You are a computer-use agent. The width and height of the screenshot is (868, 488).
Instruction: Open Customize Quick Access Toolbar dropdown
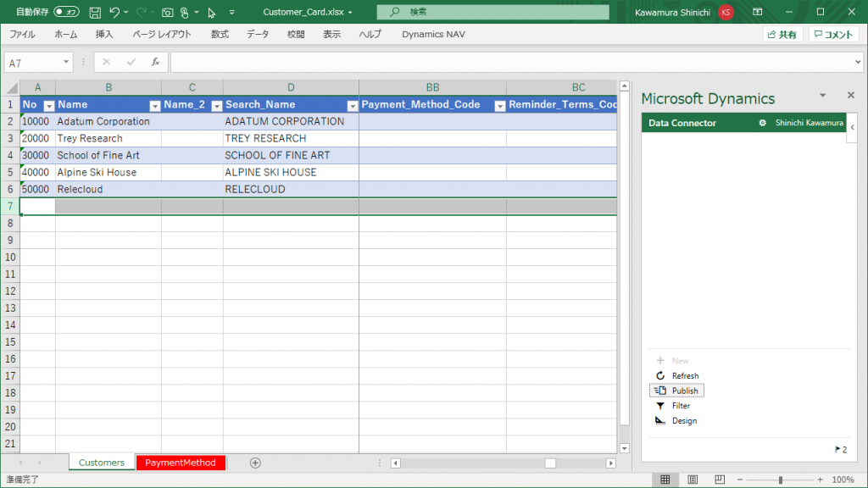[x=232, y=12]
